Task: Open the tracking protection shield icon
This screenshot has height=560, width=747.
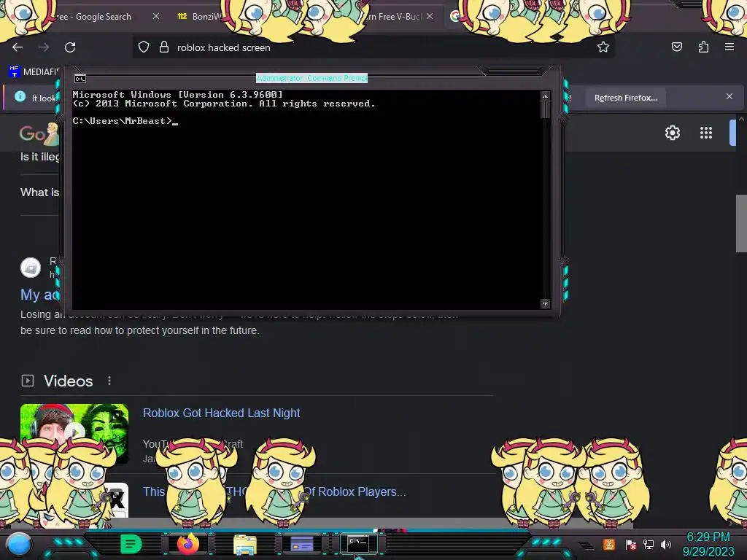Action: [x=144, y=47]
